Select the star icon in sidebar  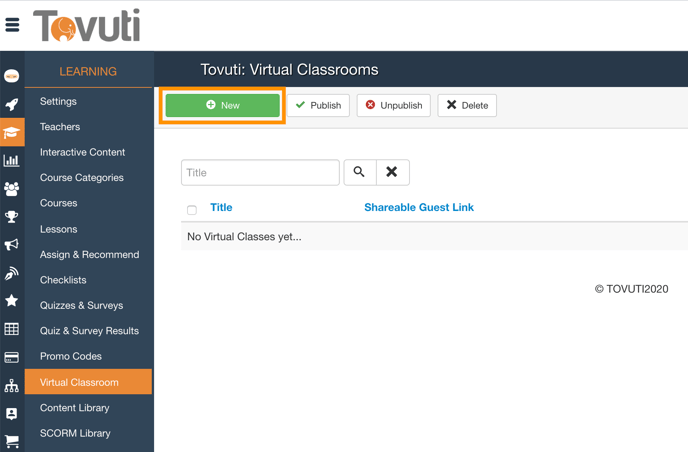pos(12,300)
